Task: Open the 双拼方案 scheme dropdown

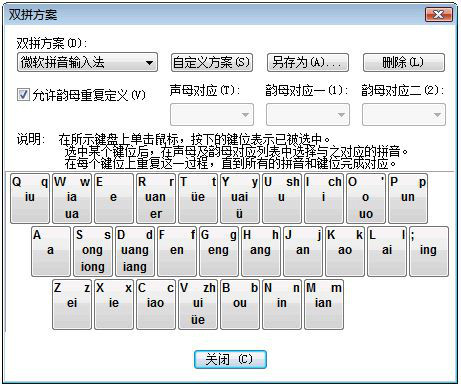Action: (x=87, y=62)
